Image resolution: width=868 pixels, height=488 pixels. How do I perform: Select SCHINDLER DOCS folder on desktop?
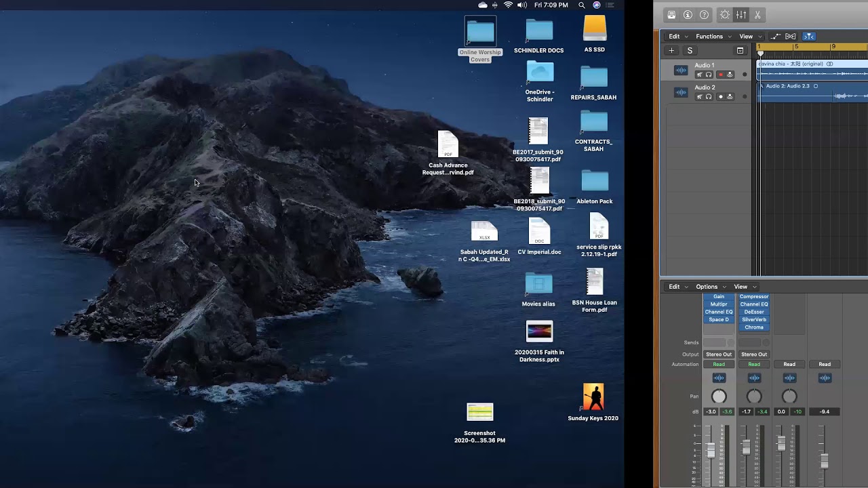(x=539, y=30)
